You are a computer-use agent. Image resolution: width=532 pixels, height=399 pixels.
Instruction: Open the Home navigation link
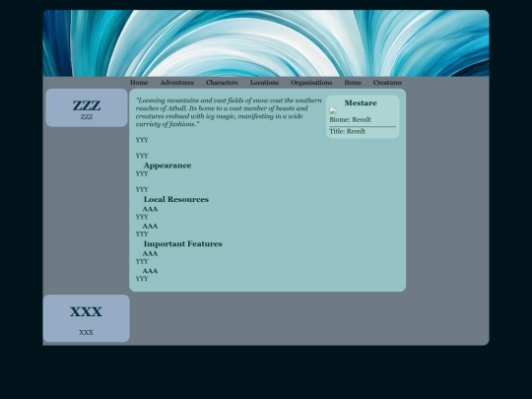tap(139, 83)
